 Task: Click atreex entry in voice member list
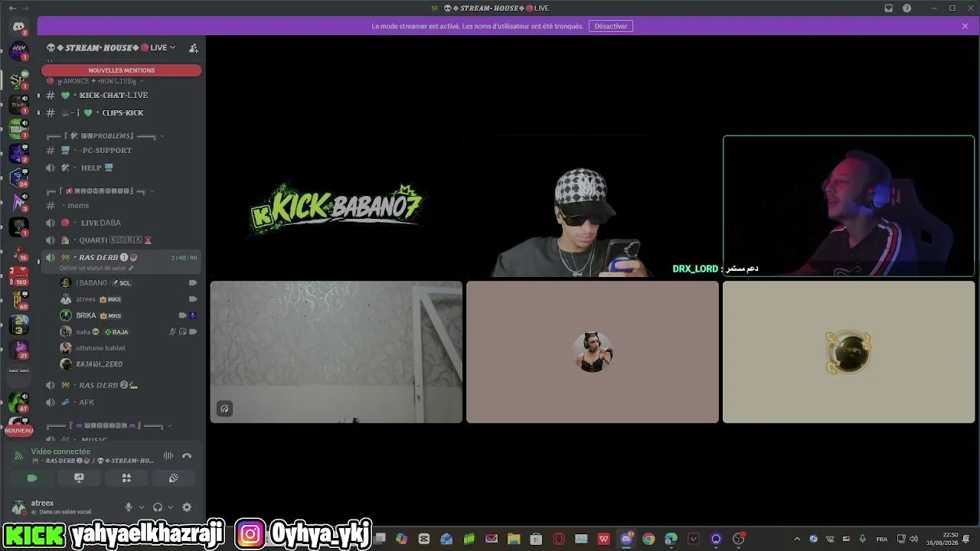click(x=129, y=299)
